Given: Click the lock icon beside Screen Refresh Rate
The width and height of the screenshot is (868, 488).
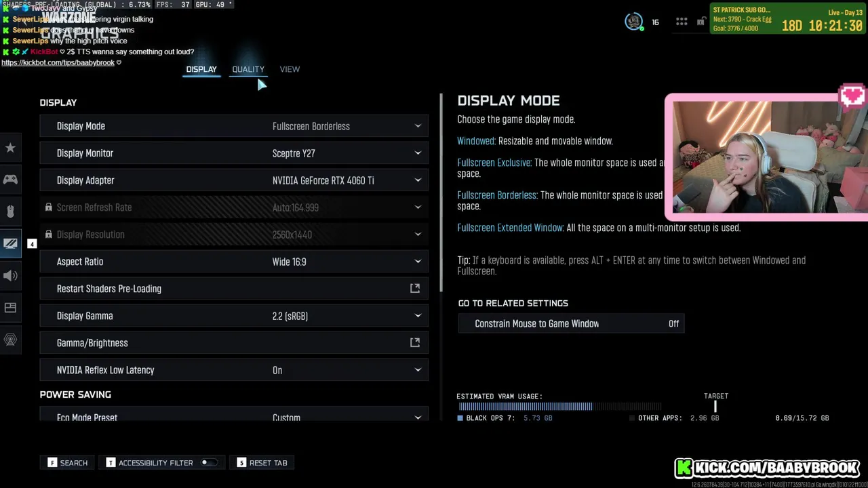Looking at the screenshot, I should 48,207.
